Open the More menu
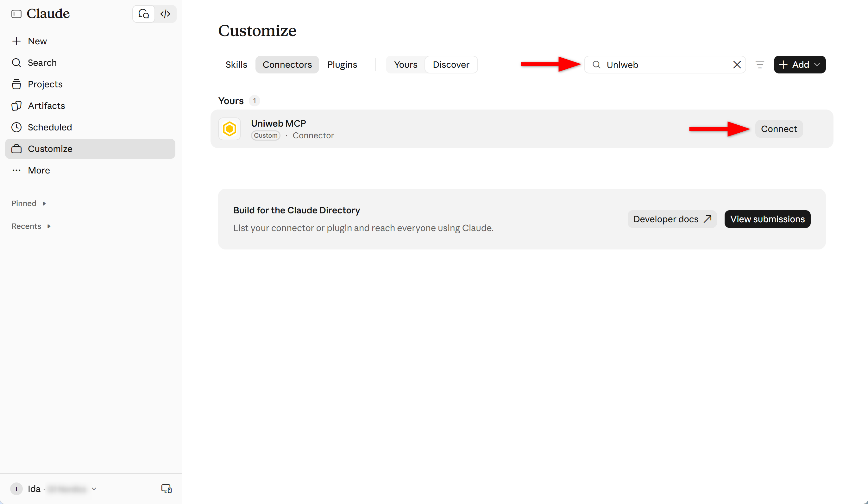The width and height of the screenshot is (868, 504). [x=90, y=171]
